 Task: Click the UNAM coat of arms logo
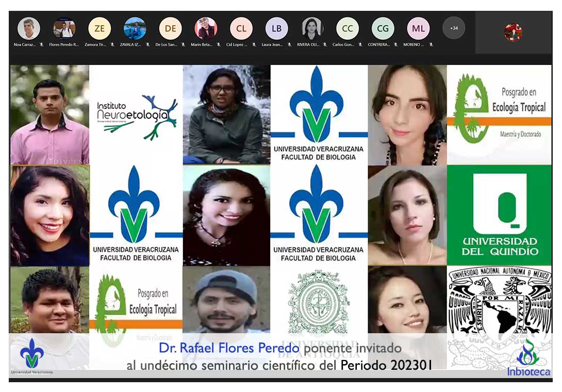[x=499, y=304]
